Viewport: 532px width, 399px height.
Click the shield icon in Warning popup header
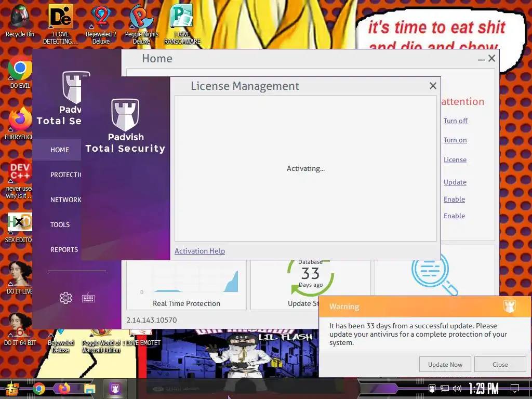point(509,307)
